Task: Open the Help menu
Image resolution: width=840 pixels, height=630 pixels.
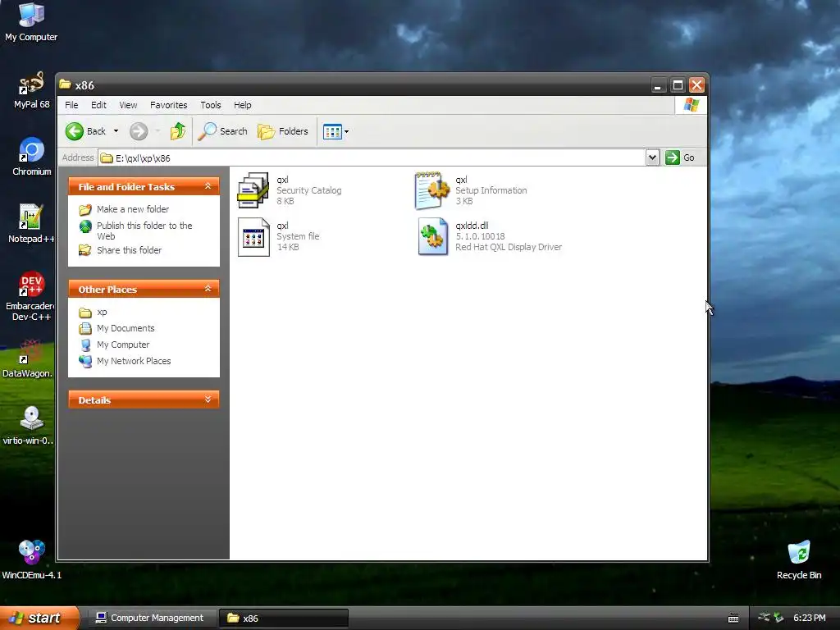Action: pyautogui.click(x=243, y=105)
